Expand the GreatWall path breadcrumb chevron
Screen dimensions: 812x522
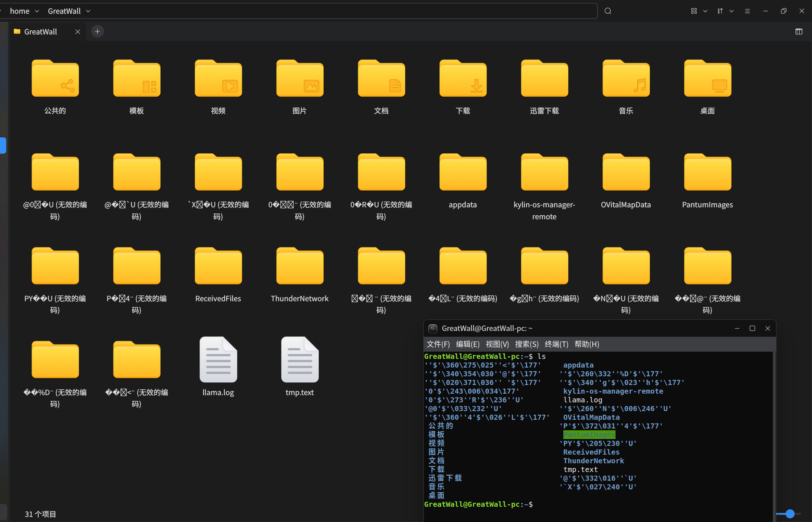[88, 11]
